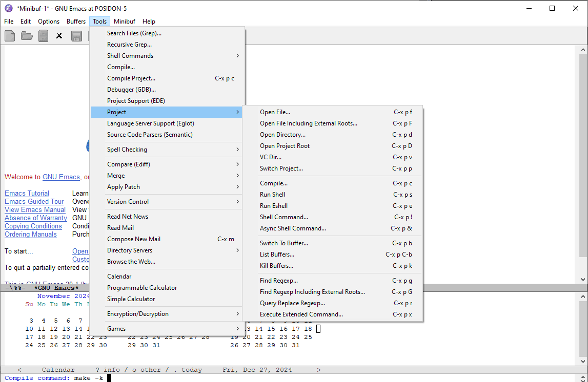Open the File menu

[9, 22]
